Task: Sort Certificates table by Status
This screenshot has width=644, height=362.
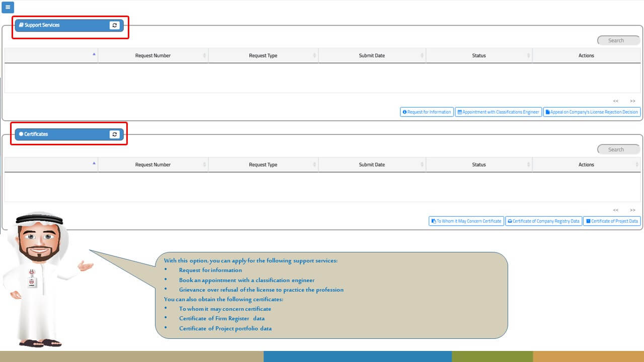Action: pyautogui.click(x=479, y=164)
